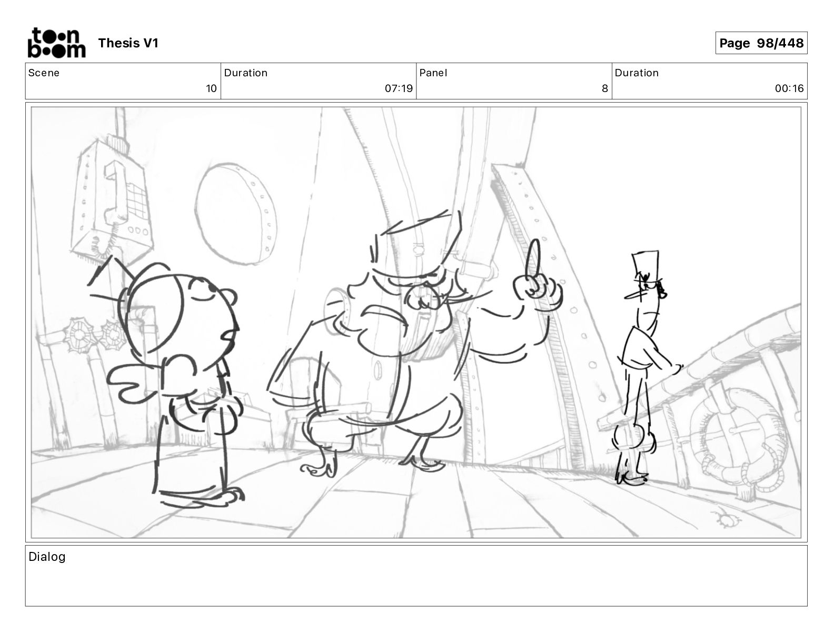Click the 'Panel' header label
Image resolution: width=834 pixels, height=644 pixels.
click(433, 73)
